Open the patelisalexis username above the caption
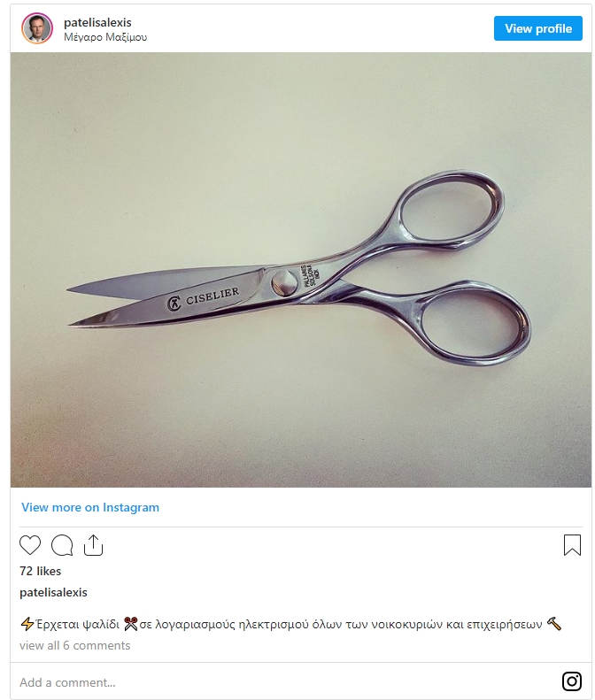595x700 pixels. (x=54, y=592)
